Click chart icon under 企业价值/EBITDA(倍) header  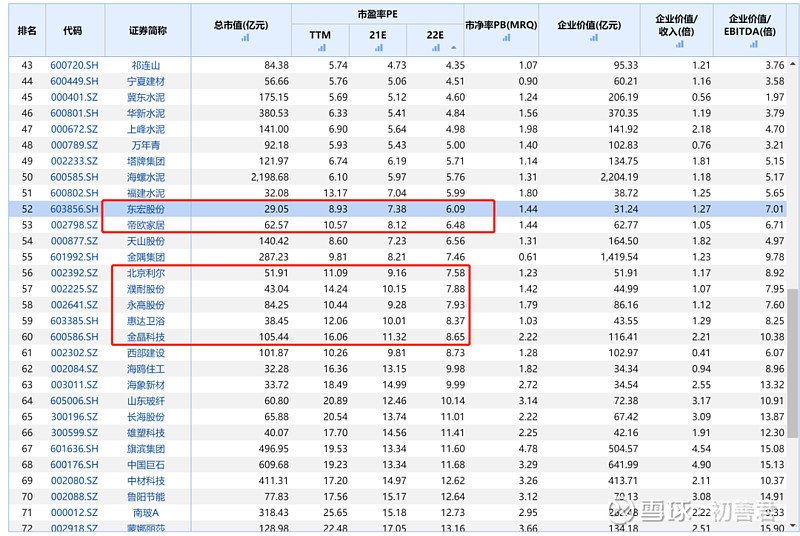(x=754, y=44)
